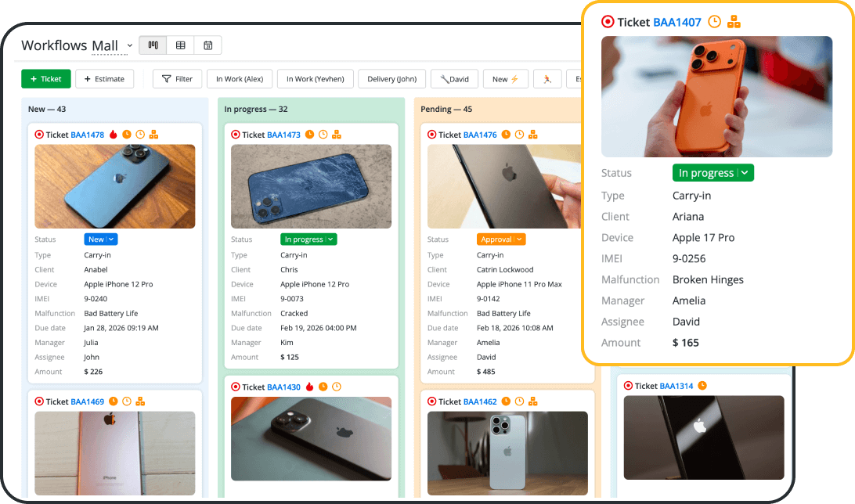The height and width of the screenshot is (504, 855).
Task: Click the fire icon on ticket BAA1478
Action: tap(113, 134)
